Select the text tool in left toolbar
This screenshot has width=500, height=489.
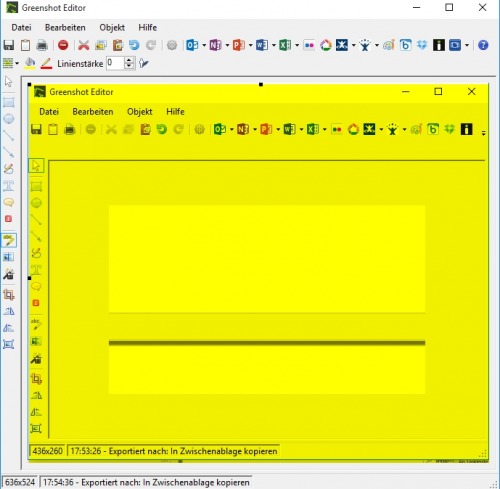(x=9, y=186)
